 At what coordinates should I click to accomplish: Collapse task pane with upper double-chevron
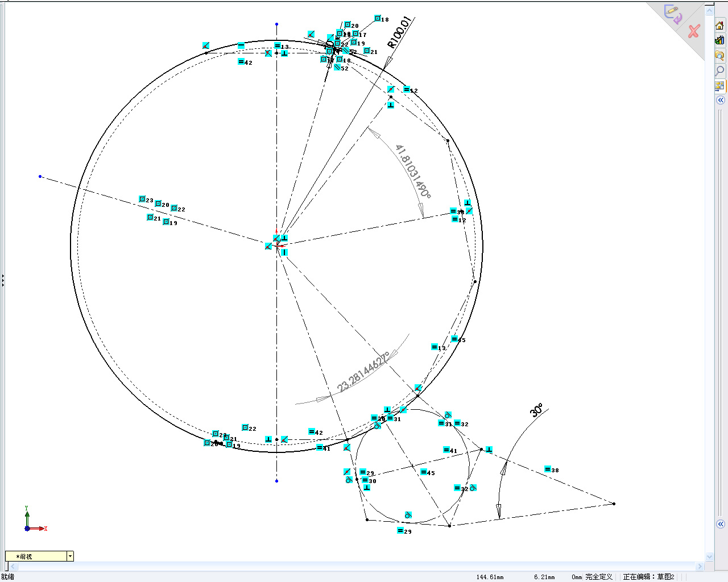(721, 100)
